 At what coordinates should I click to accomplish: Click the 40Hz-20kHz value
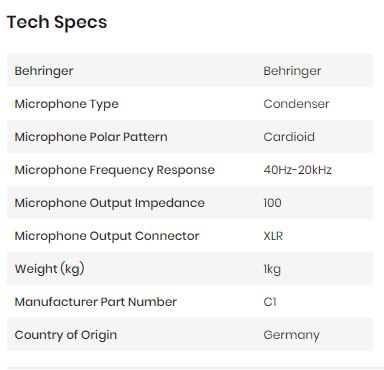point(297,170)
